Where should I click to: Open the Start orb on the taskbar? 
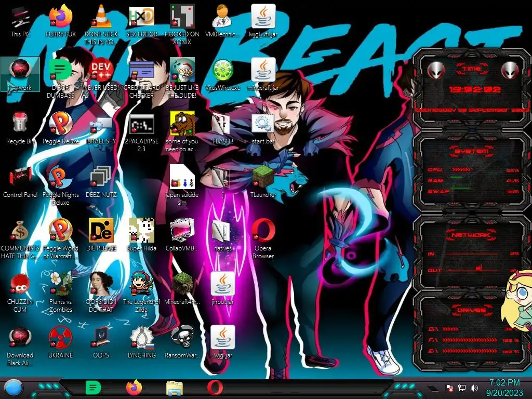point(14,388)
